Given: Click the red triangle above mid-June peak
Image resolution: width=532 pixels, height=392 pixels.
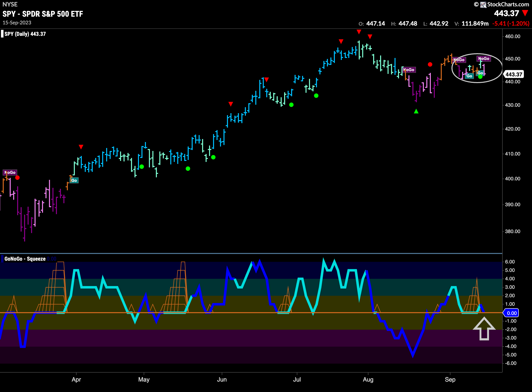Looking at the screenshot, I should (266, 80).
